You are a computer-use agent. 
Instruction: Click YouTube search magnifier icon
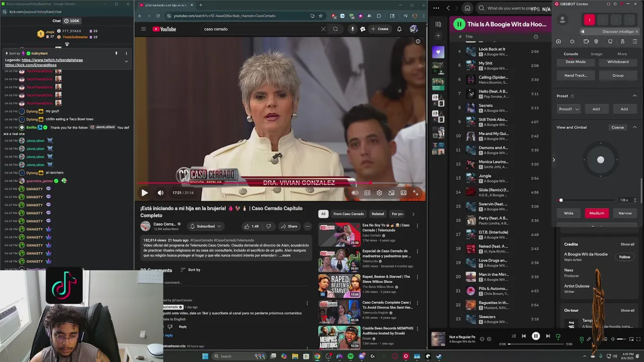point(336,29)
